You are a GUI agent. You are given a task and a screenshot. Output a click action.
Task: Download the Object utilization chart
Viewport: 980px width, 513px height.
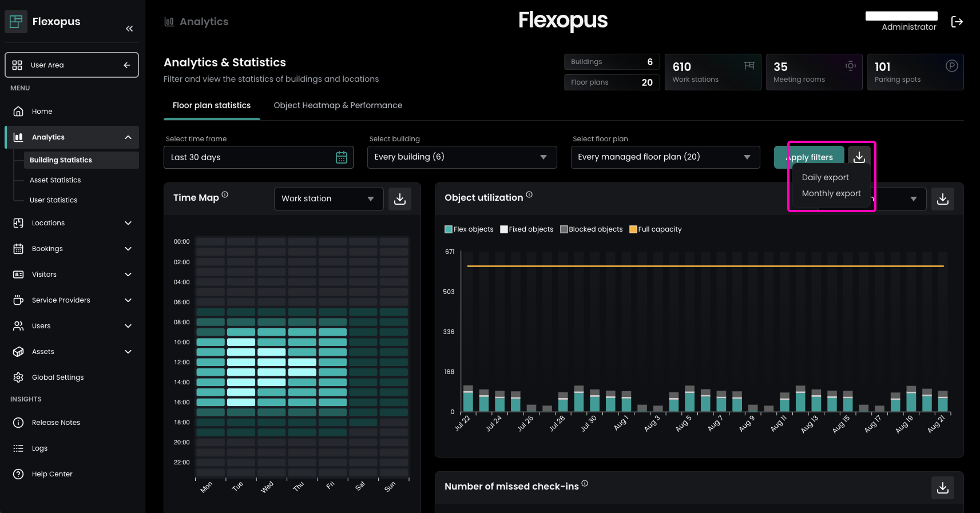(942, 199)
